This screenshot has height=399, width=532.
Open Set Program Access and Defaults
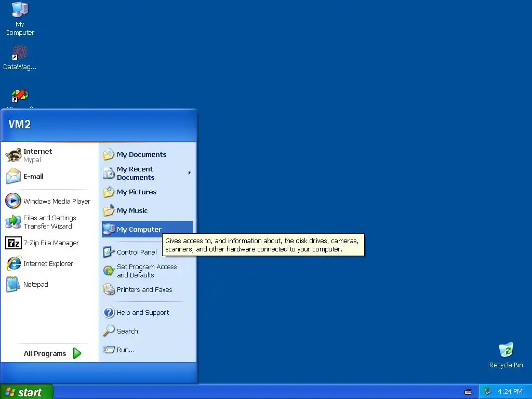click(x=147, y=271)
